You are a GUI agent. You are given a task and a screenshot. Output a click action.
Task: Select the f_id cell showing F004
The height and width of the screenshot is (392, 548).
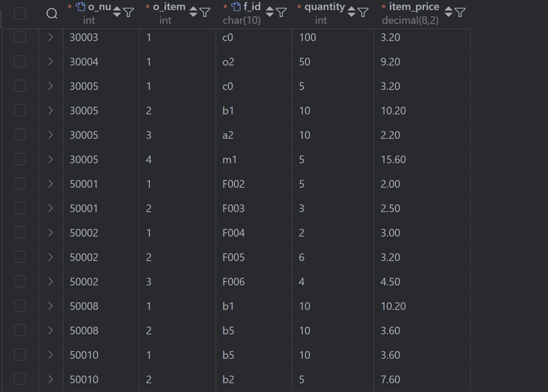point(254,233)
